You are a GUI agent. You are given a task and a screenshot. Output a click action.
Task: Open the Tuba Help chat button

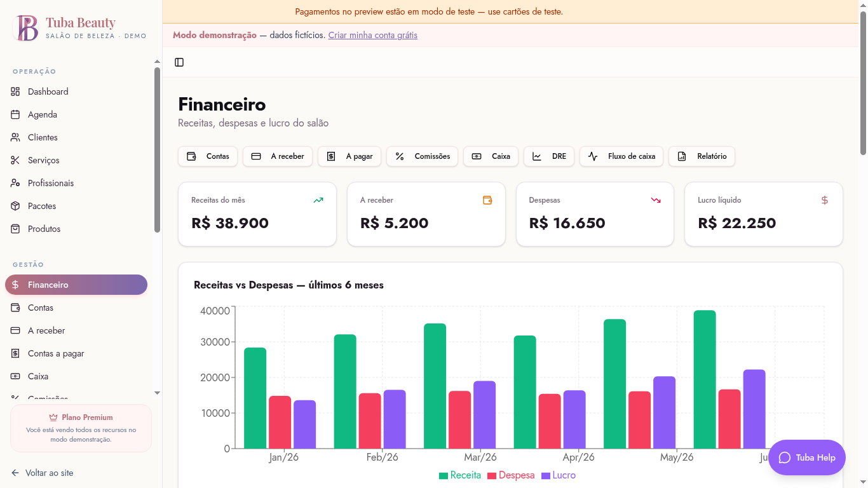(x=807, y=457)
